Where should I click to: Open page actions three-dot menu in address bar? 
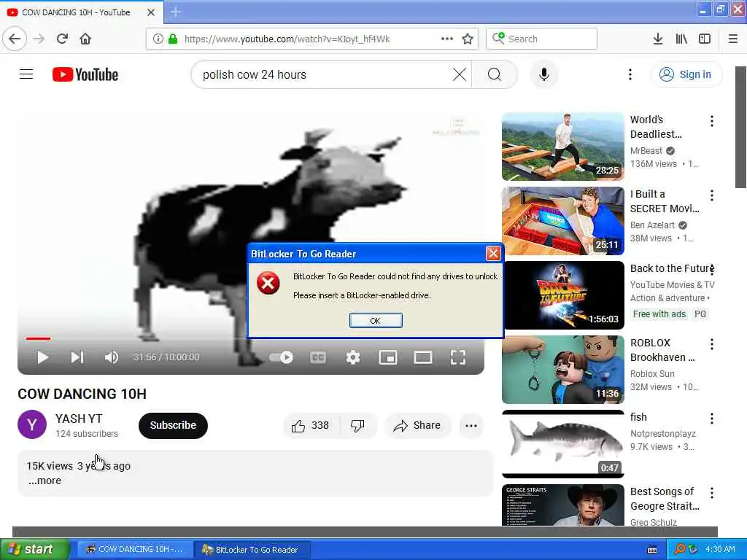pyautogui.click(x=447, y=39)
